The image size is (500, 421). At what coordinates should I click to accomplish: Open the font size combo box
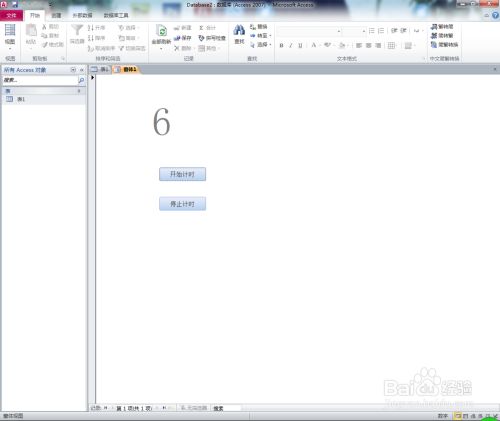click(354, 31)
